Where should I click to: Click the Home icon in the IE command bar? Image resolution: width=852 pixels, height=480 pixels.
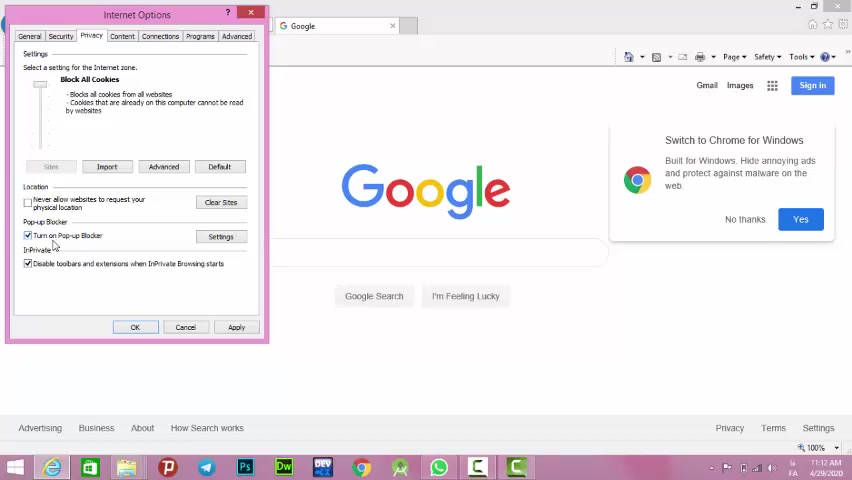(629, 57)
